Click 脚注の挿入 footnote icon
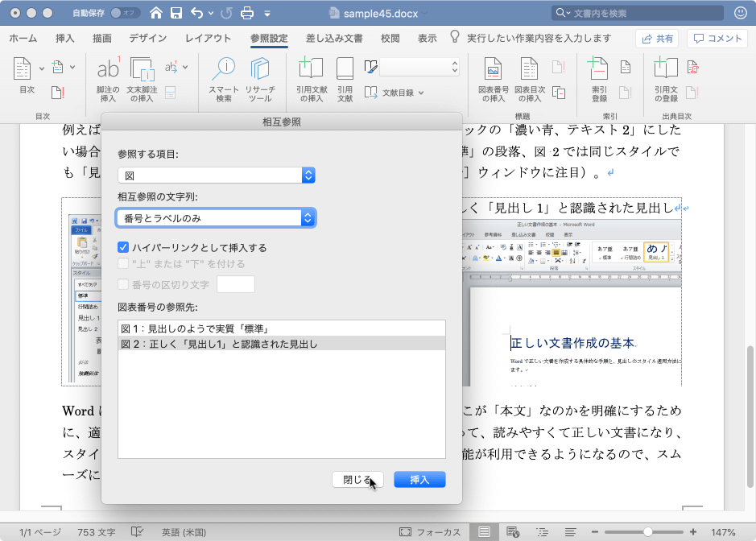 [x=108, y=80]
